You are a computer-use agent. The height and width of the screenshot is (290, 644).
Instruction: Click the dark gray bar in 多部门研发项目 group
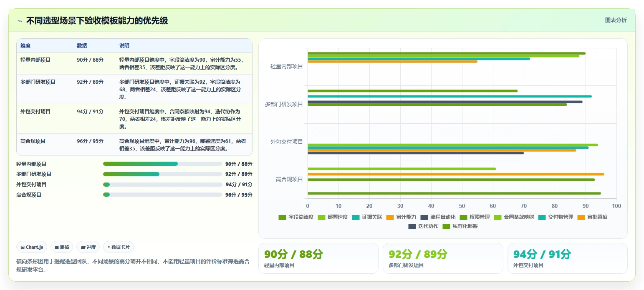click(x=445, y=102)
